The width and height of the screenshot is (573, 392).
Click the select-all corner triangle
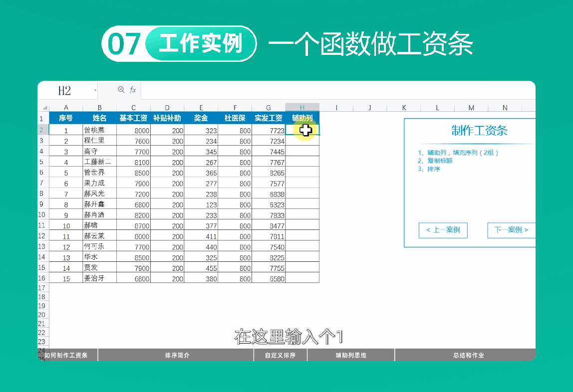[x=44, y=108]
